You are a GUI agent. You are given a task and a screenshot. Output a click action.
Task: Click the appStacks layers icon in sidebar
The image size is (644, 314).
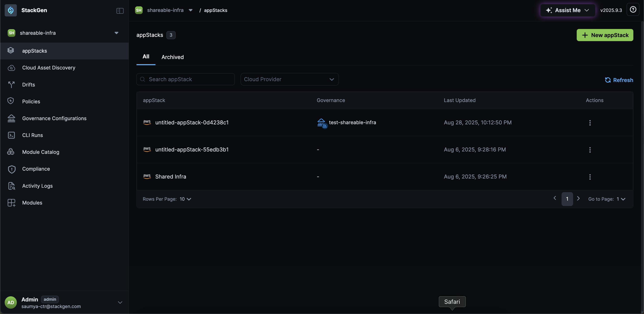click(11, 50)
